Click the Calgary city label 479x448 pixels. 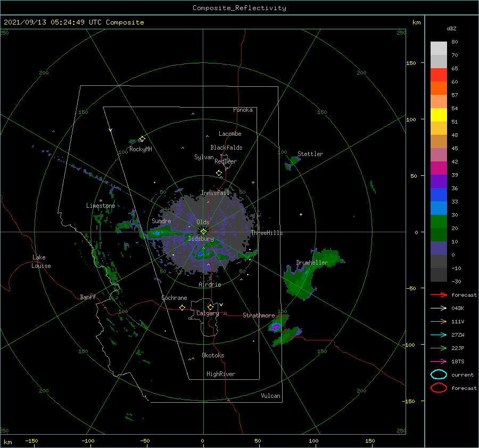208,313
